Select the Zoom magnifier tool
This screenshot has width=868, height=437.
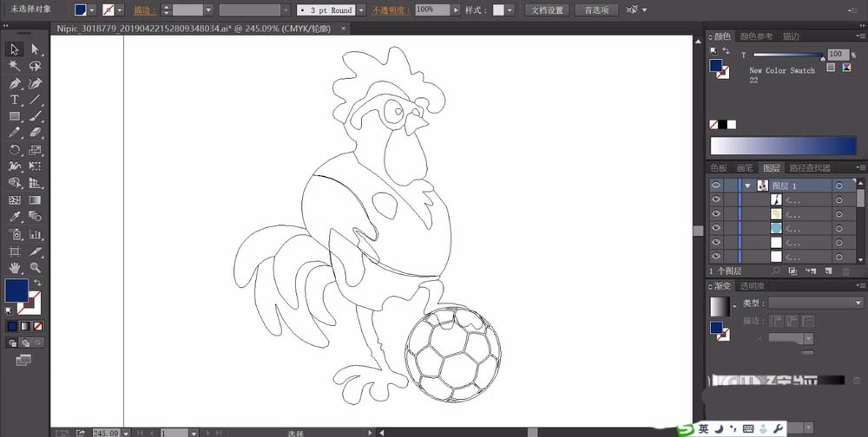click(36, 268)
